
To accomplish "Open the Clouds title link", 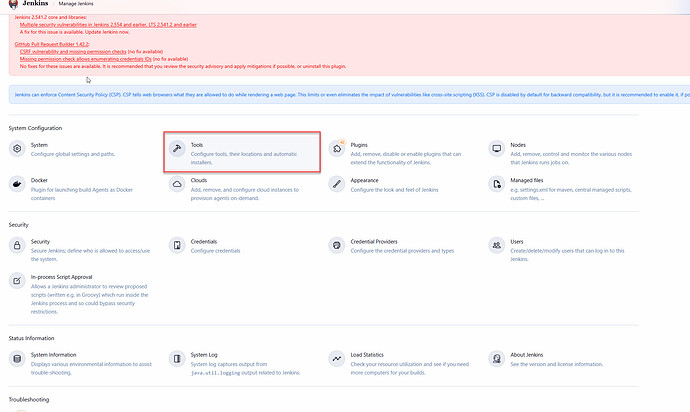I will click(199, 180).
